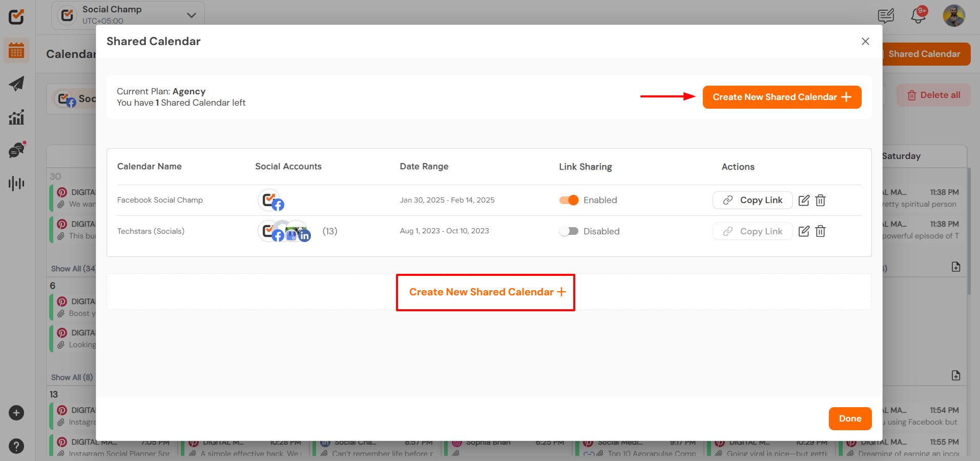Click add post icon in Saturday first week
This screenshot has height=461, width=980.
956,267
